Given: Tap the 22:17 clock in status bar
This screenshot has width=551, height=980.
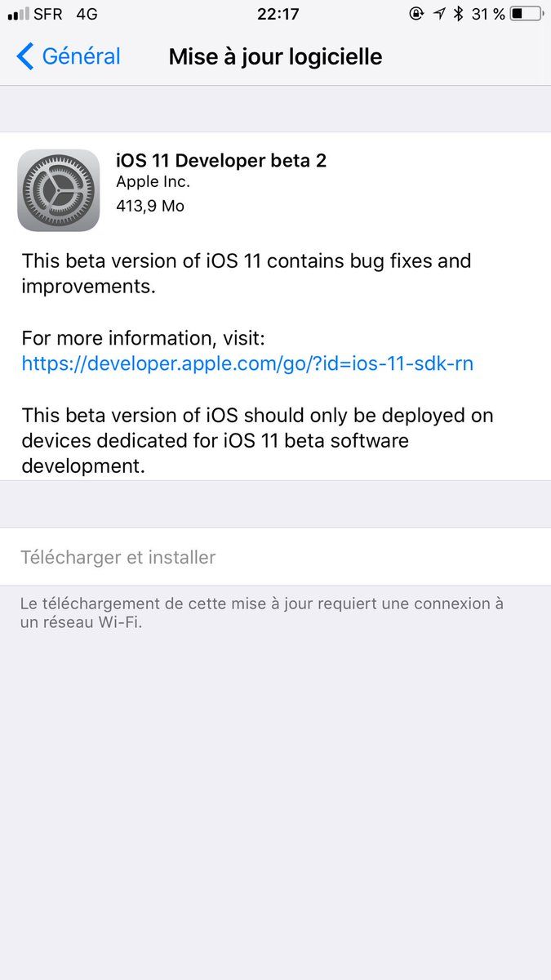Looking at the screenshot, I should (278, 14).
